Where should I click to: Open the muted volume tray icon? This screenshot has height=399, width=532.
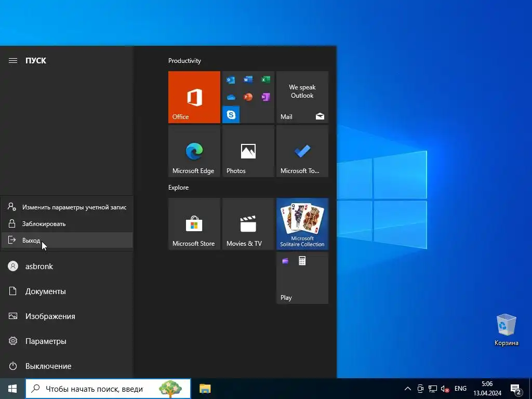tap(445, 389)
